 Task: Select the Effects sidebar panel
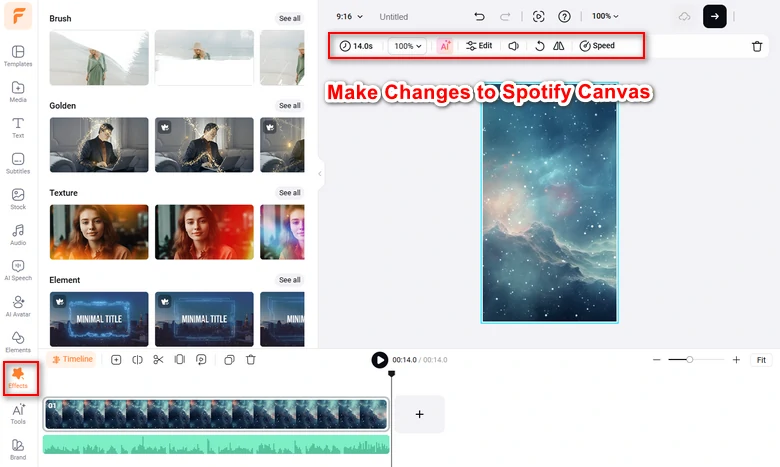(18, 378)
